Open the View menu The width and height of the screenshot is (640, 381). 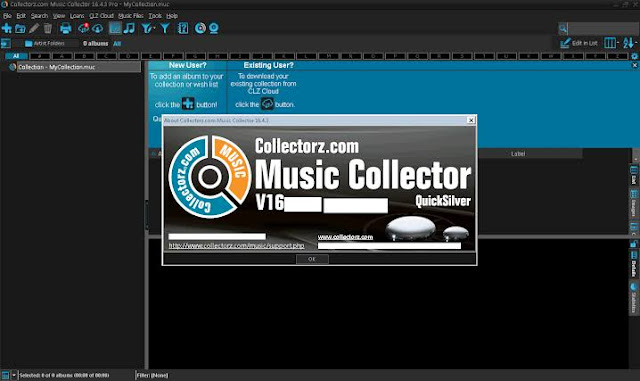59,16
